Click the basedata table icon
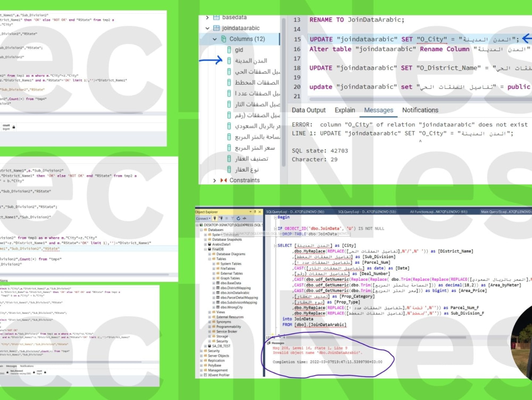The height and width of the screenshot is (400, 532). (216, 18)
